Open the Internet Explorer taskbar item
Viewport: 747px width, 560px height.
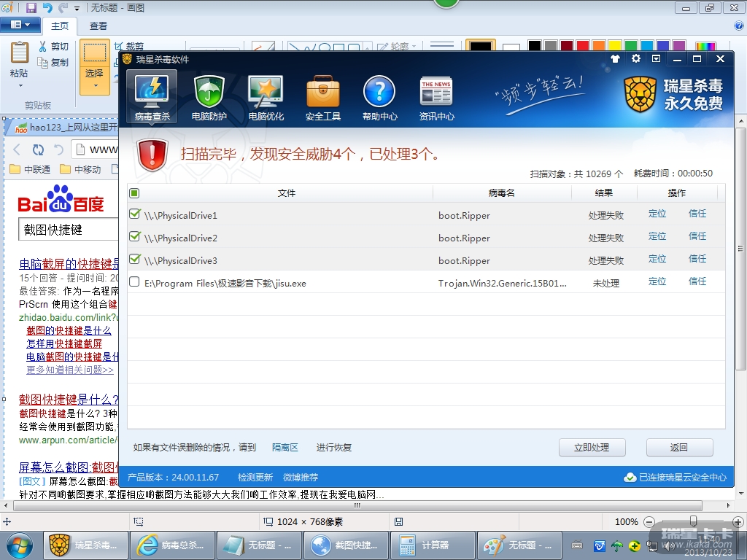pos(173,545)
